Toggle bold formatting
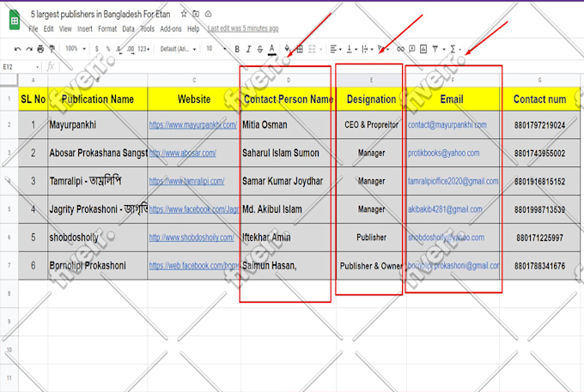This screenshot has height=392, width=584. 237,49
